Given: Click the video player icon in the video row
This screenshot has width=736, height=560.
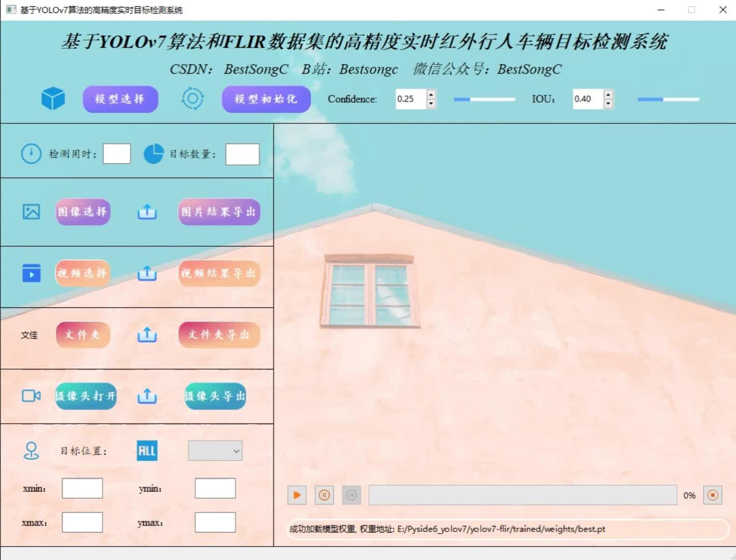Looking at the screenshot, I should [x=31, y=273].
